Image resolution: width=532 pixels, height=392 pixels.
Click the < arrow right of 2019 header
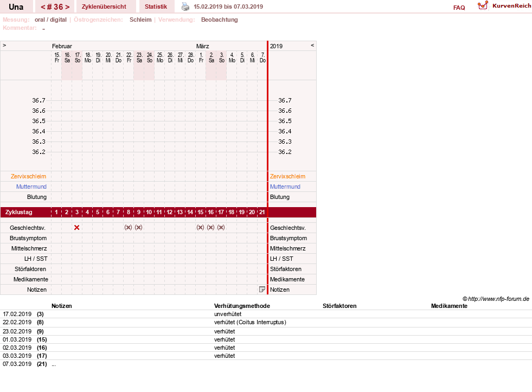312,45
